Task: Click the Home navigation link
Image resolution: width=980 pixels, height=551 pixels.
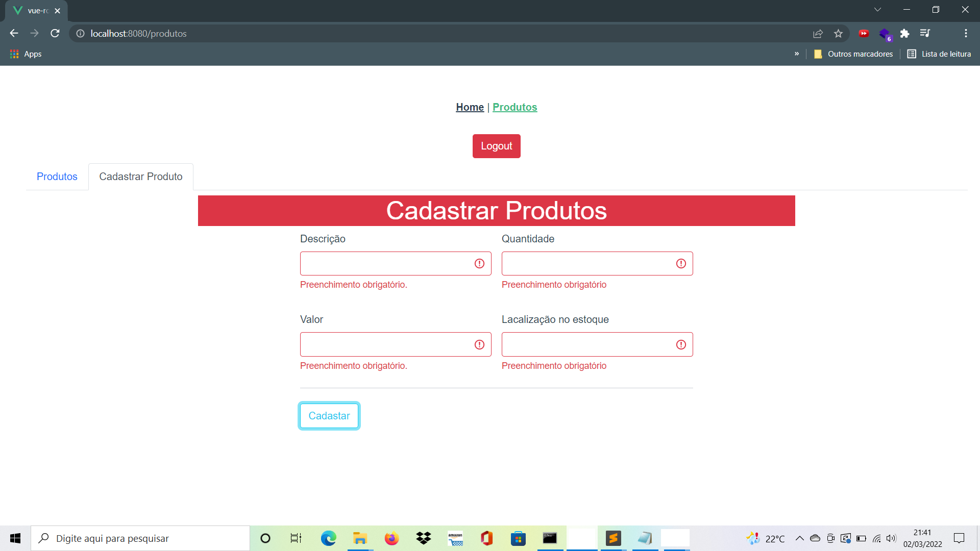Action: [x=470, y=107]
